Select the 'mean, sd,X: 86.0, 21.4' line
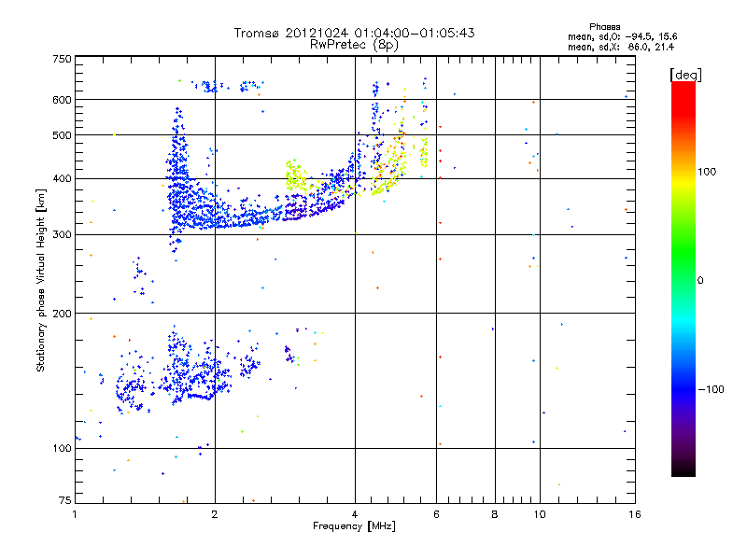Screen dimensions: 747x560 tap(621, 47)
